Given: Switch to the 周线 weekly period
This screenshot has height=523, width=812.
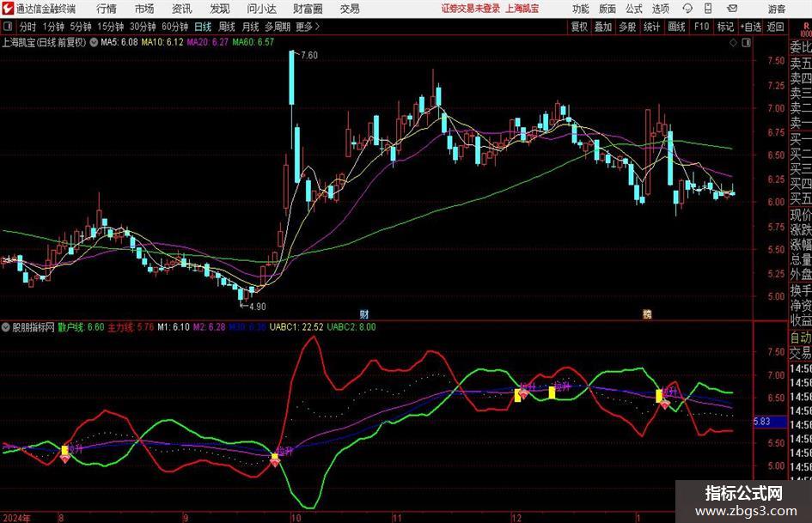Looking at the screenshot, I should pos(227,27).
